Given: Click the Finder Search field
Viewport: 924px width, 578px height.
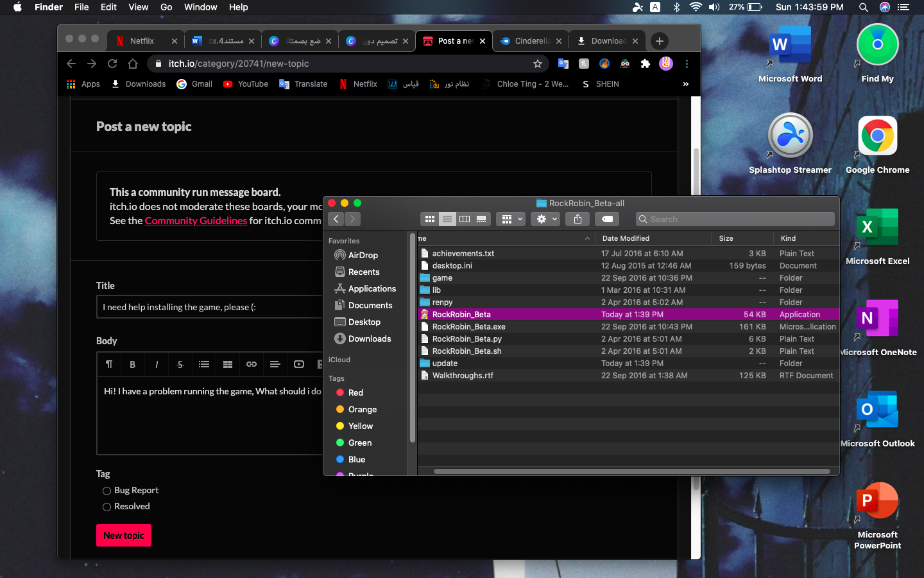Looking at the screenshot, I should coord(735,219).
